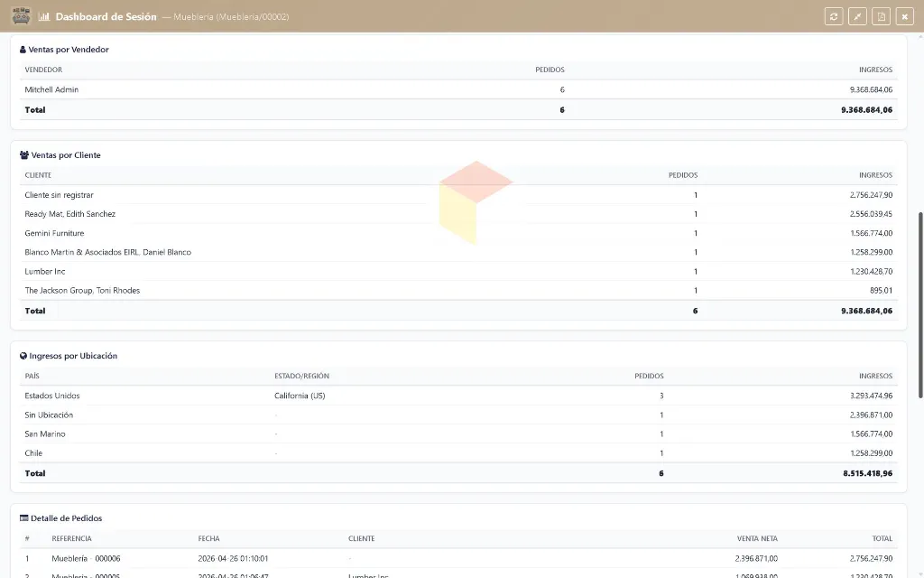Refresh the session dashboard data
Screen dimensions: 924x578
pyautogui.click(x=834, y=16)
